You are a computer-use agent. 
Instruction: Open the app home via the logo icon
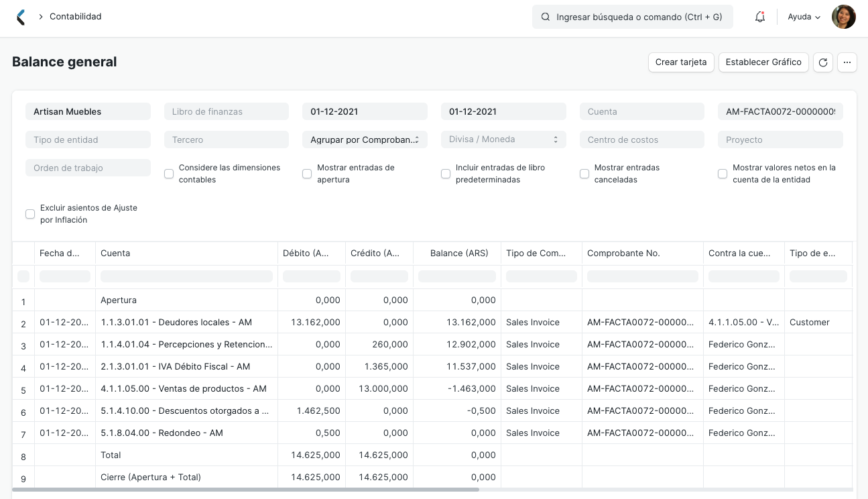[x=19, y=16]
